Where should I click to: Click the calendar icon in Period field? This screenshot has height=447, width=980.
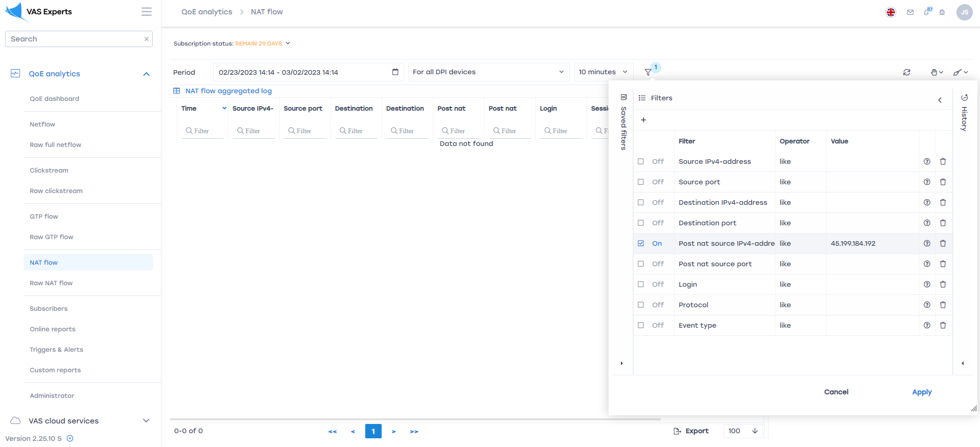(x=395, y=72)
